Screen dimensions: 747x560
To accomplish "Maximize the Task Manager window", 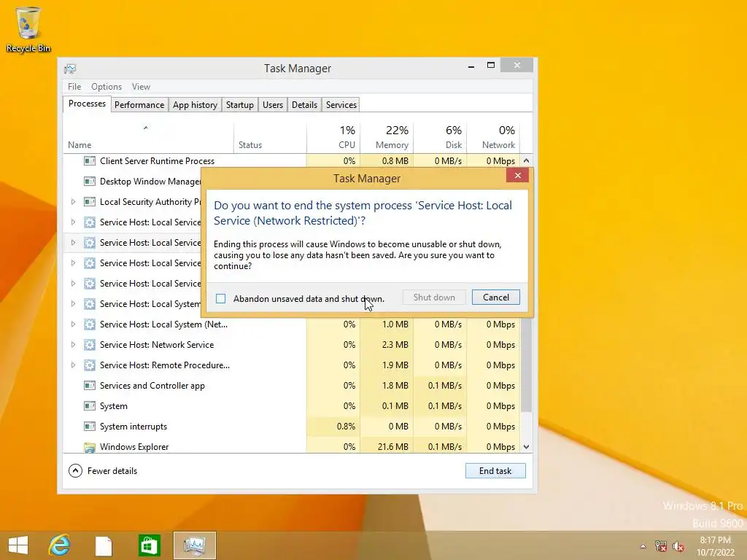I will [491, 65].
